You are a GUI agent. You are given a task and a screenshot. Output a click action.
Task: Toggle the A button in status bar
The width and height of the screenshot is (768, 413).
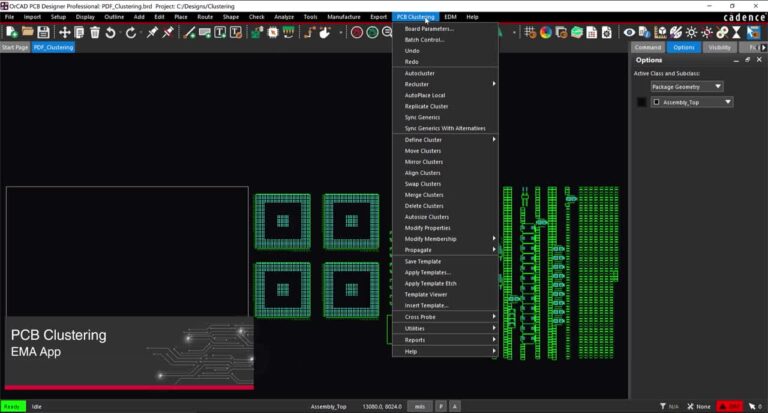click(x=455, y=406)
